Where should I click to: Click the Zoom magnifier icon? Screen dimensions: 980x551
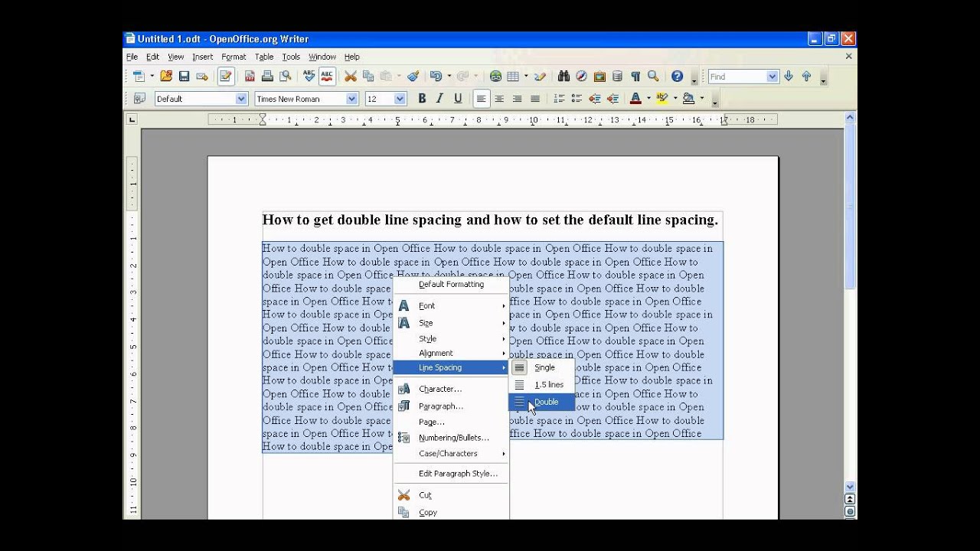point(653,77)
